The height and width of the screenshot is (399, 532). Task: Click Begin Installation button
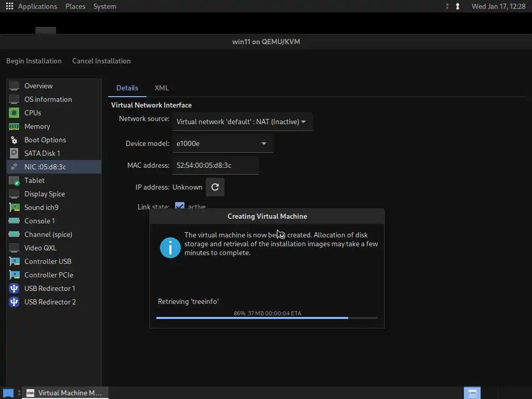click(x=34, y=61)
